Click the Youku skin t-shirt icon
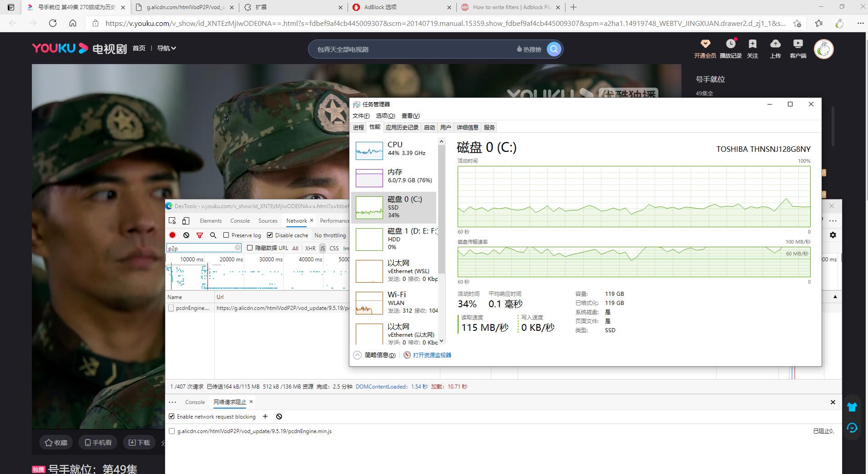This screenshot has height=474, width=868. pyautogui.click(x=852, y=407)
